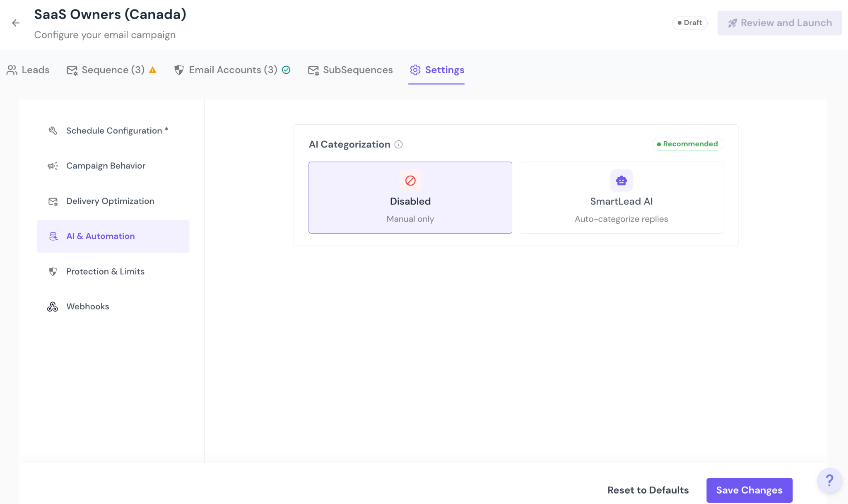Click the Sequence warning triangle icon
The width and height of the screenshot is (848, 504).
[x=153, y=70]
